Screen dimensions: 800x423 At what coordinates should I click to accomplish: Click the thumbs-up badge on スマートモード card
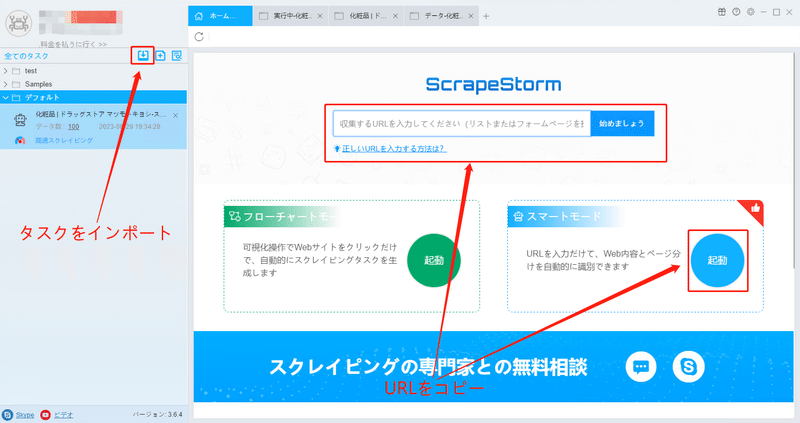tap(755, 208)
